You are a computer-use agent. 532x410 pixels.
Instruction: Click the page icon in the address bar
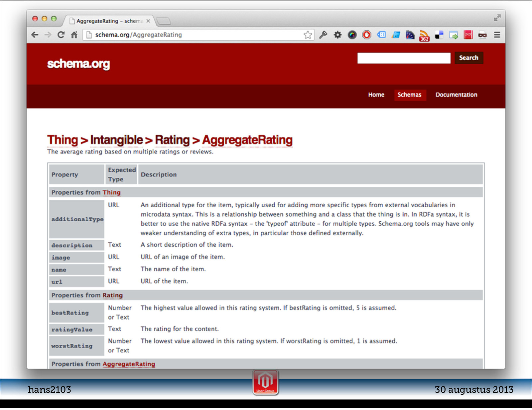(89, 35)
